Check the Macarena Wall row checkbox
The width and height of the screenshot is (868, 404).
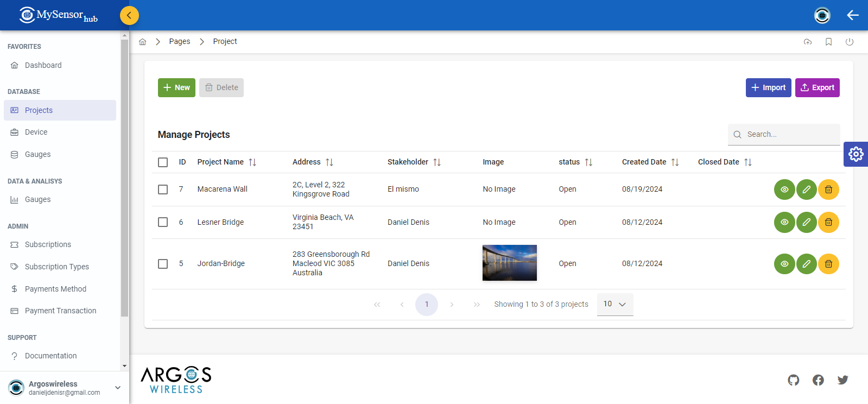click(163, 190)
